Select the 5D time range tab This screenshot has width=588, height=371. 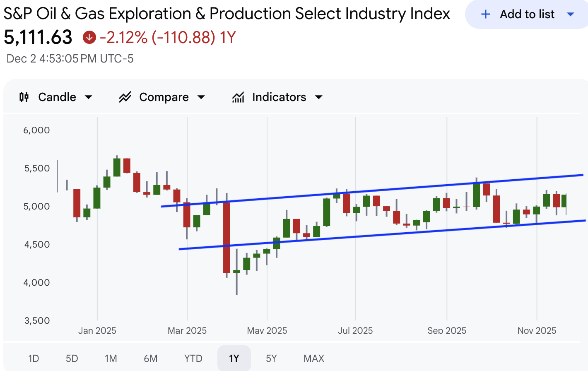coord(72,358)
